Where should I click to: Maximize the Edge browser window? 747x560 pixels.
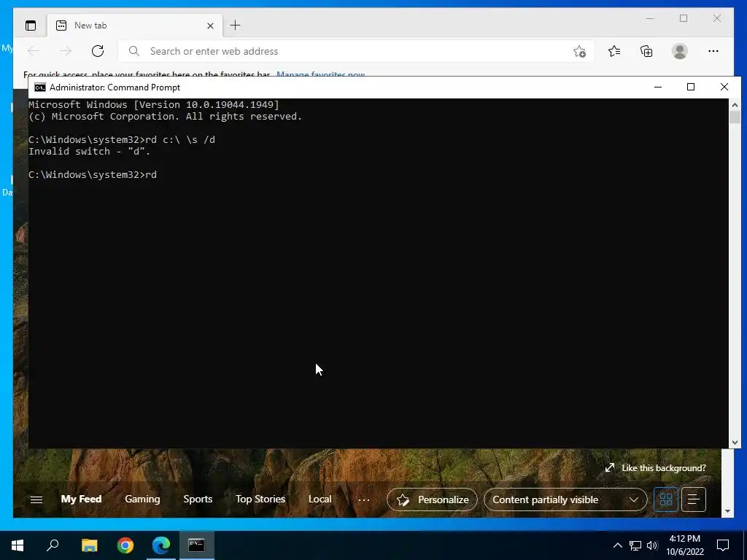click(x=683, y=18)
